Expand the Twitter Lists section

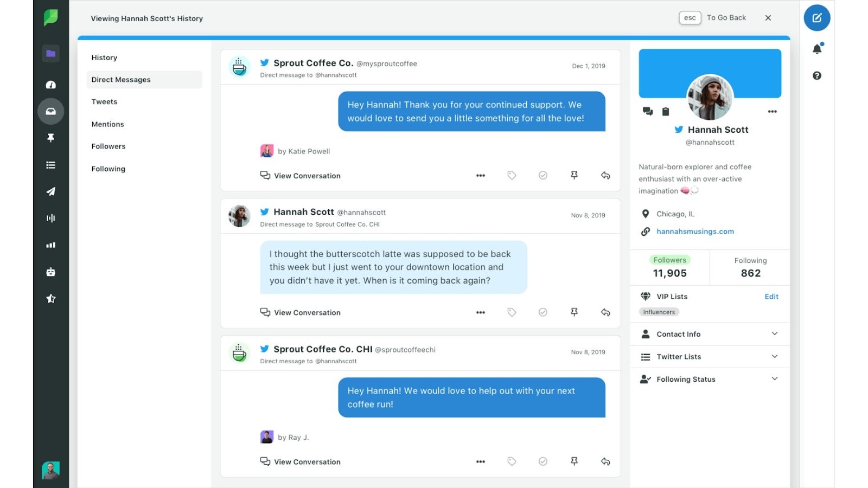coord(709,356)
